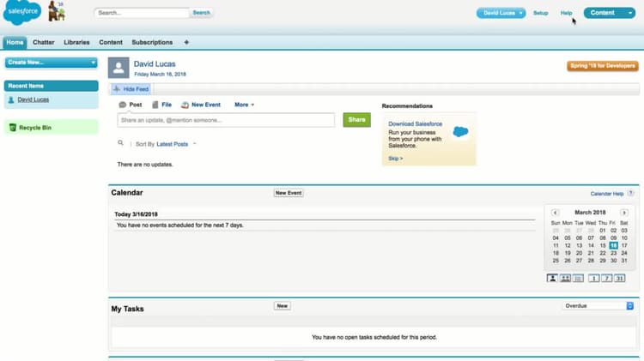Click the Hide Feed icon
The image size is (644, 361).
pos(117,88)
